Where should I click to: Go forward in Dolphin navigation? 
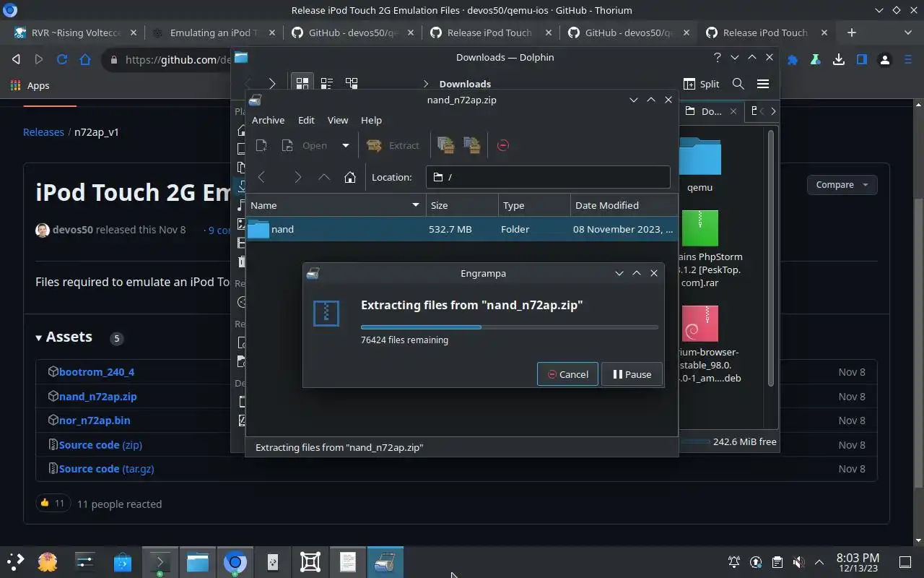272,84
